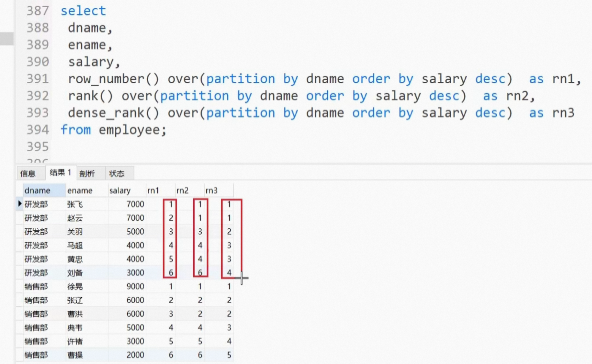592x364 pixels.
Task: Place cursor on select keyword line 387
Action: click(x=83, y=11)
